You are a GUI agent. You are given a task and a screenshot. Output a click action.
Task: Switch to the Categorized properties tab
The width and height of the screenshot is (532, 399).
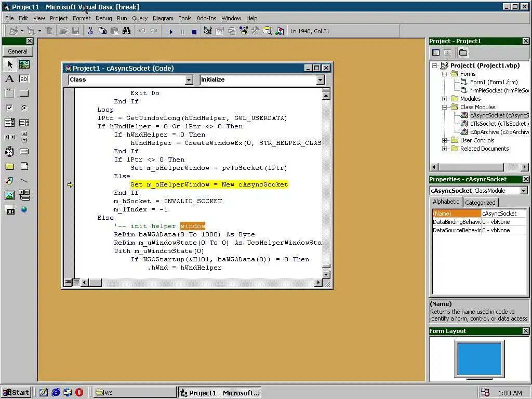[480, 203]
